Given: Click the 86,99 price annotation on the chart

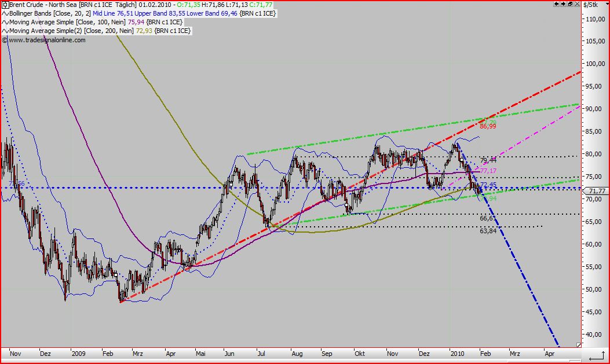Looking at the screenshot, I should 487,125.
